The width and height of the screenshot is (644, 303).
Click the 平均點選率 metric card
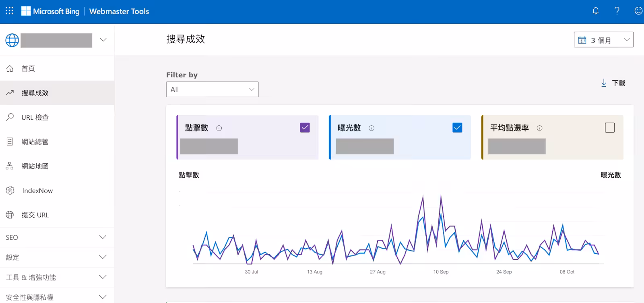point(552,137)
